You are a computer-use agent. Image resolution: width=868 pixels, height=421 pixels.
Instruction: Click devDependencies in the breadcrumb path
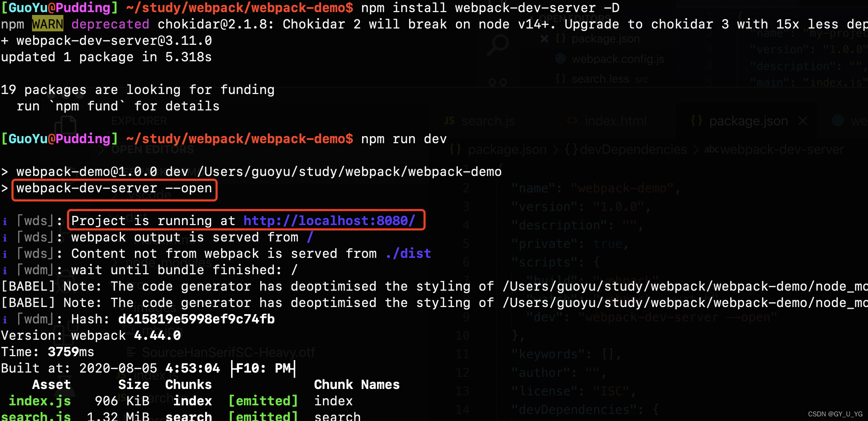pyautogui.click(x=633, y=150)
